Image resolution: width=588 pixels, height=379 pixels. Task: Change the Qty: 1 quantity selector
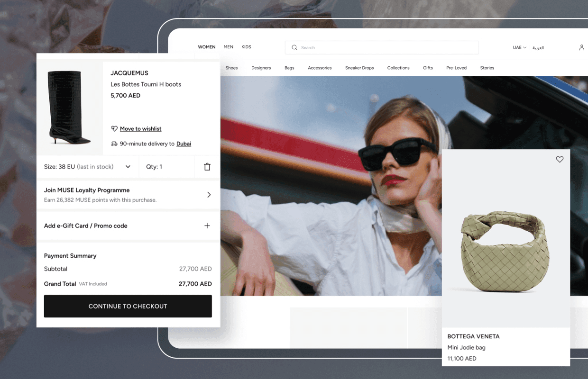coord(154,167)
